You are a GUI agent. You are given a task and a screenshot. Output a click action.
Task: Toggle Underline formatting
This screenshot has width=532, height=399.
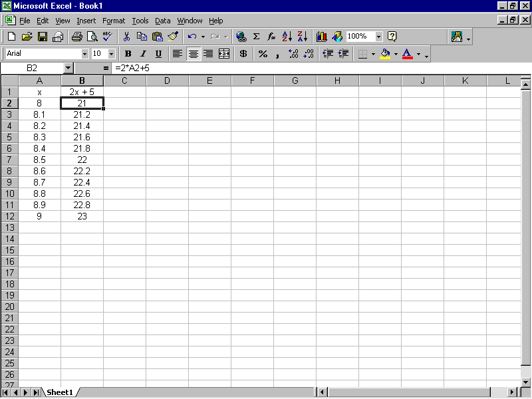(x=158, y=54)
